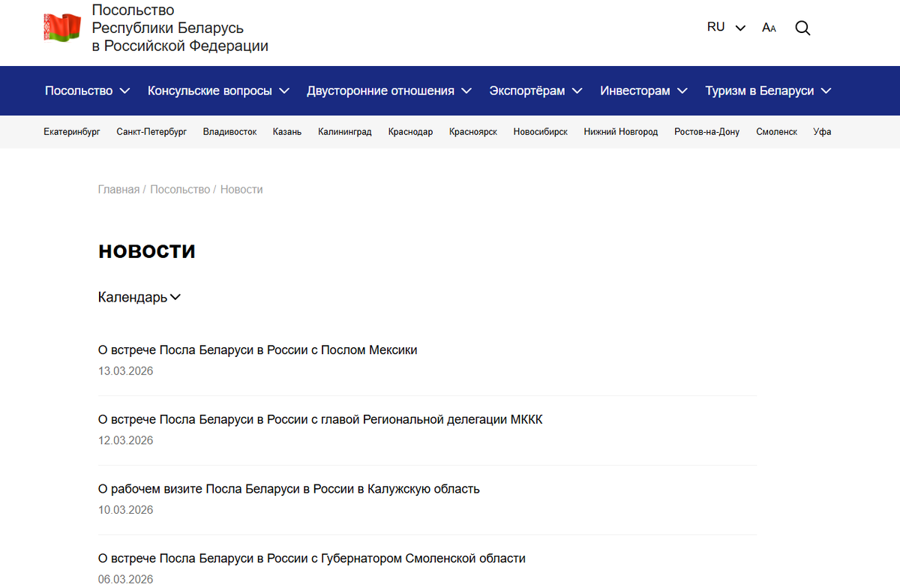The image size is (900, 588).
Task: Open the Нижний Новгород city link
Action: (621, 132)
